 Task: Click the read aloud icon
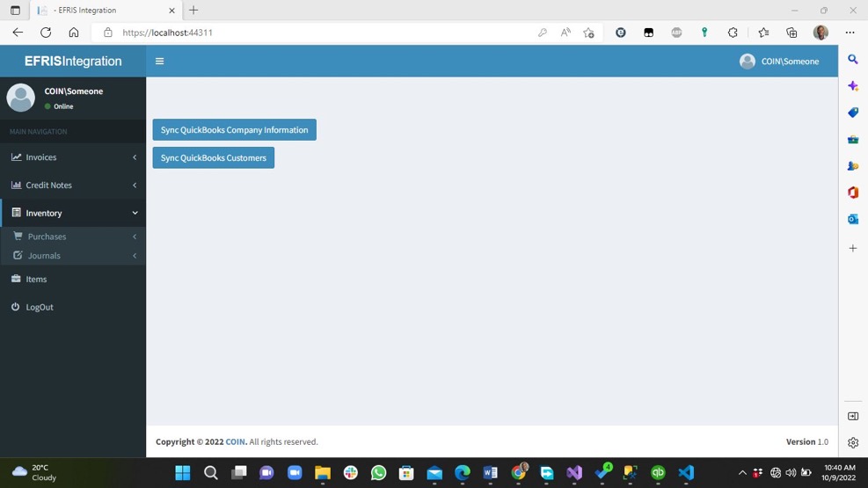[x=565, y=33]
